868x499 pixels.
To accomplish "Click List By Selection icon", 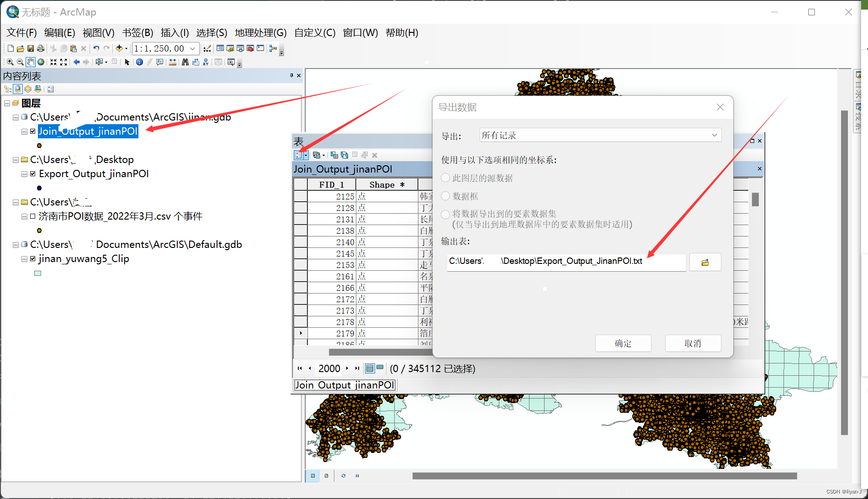I will (38, 89).
